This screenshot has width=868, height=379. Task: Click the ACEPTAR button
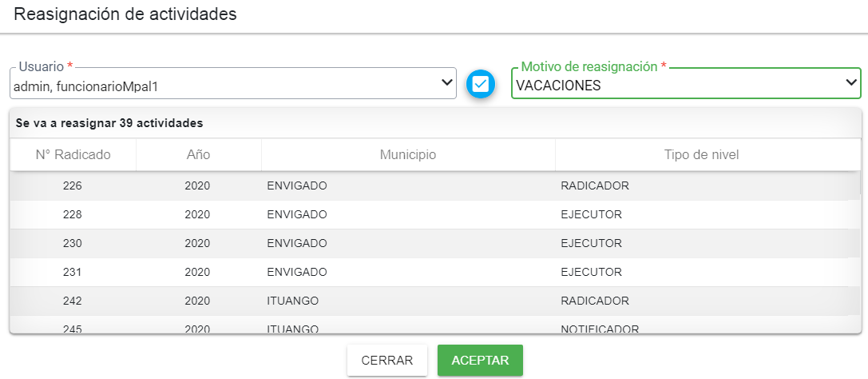(480, 360)
